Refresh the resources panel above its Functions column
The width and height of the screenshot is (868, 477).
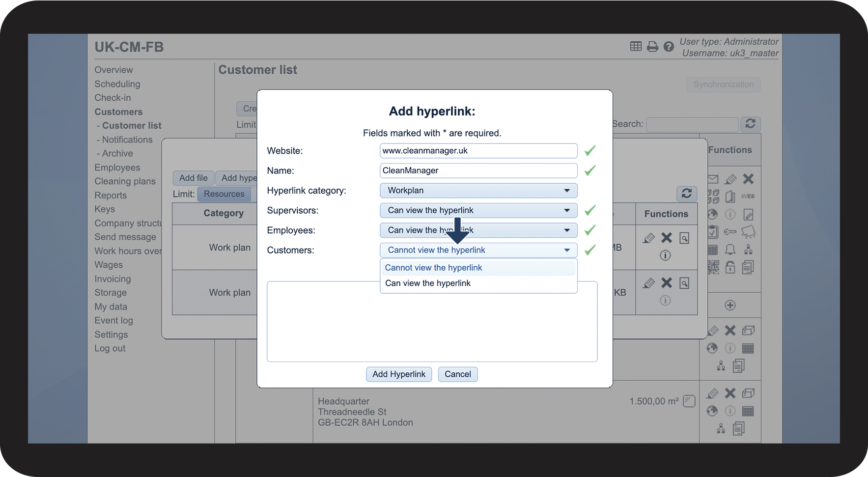(687, 194)
